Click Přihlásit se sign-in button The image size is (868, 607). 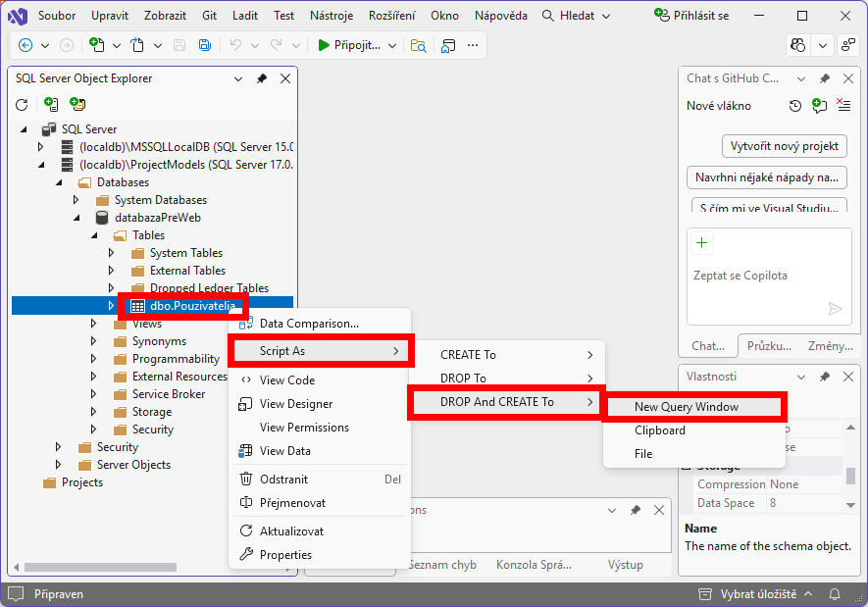point(692,16)
